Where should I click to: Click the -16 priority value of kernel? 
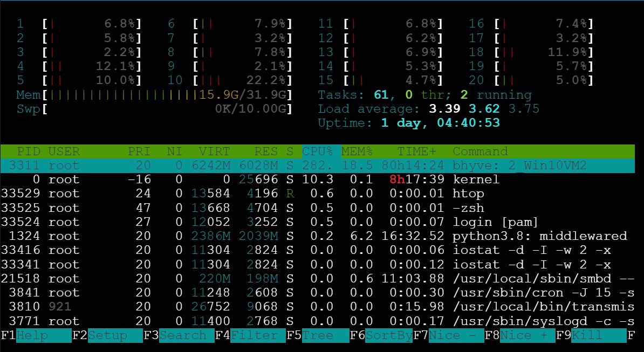tap(139, 180)
